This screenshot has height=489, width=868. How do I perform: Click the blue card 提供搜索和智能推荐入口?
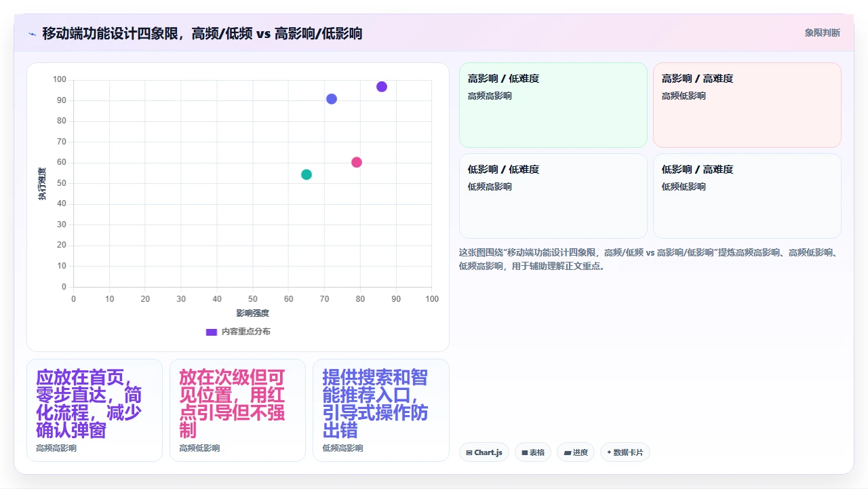coord(380,410)
